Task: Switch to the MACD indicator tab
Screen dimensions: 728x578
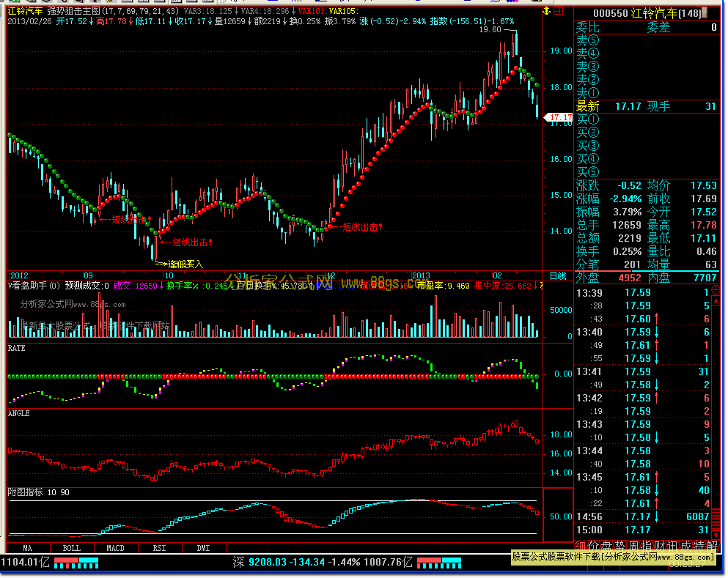Action: tap(116, 548)
